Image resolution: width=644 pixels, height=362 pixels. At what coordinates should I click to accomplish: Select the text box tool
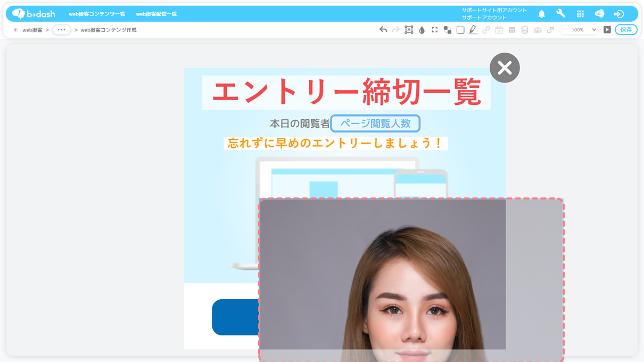[409, 30]
